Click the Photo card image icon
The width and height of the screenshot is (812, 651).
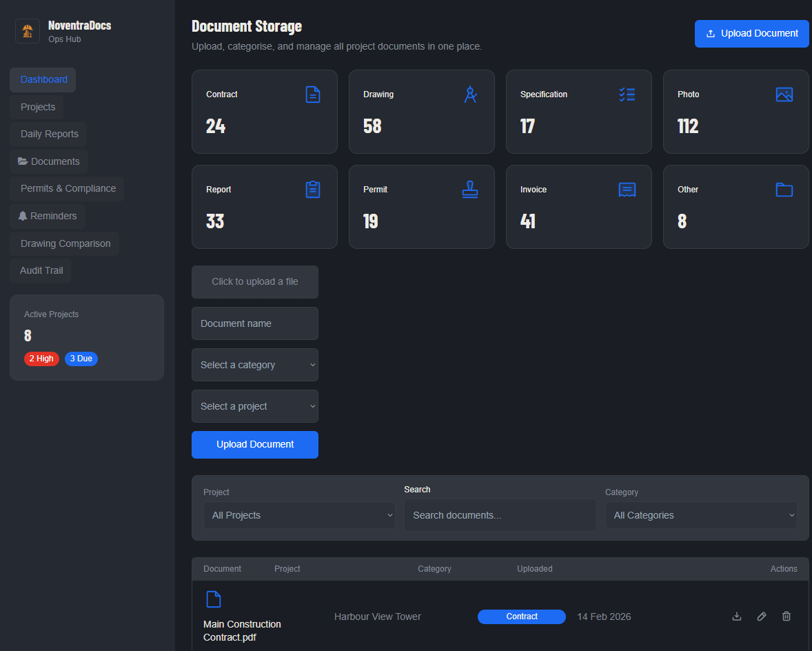(784, 94)
